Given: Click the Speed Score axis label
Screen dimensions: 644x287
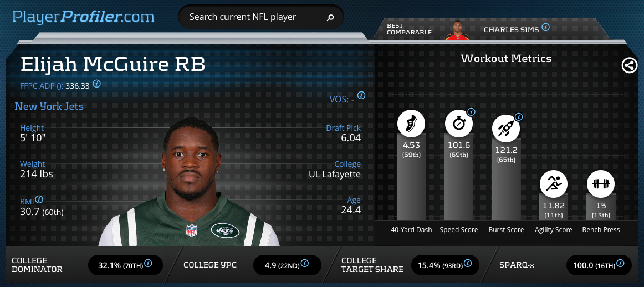Looking at the screenshot, I should (x=459, y=230).
